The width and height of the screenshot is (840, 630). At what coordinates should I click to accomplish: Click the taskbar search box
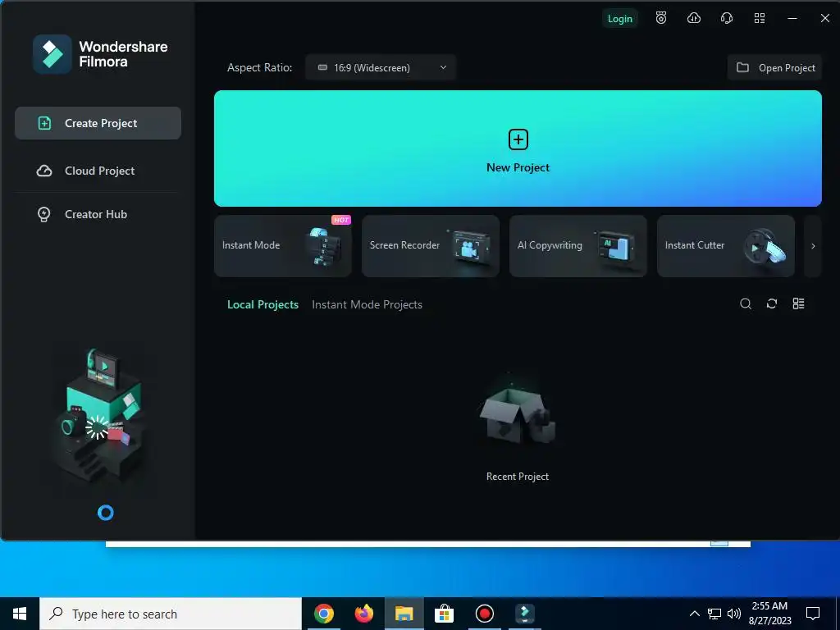(171, 614)
